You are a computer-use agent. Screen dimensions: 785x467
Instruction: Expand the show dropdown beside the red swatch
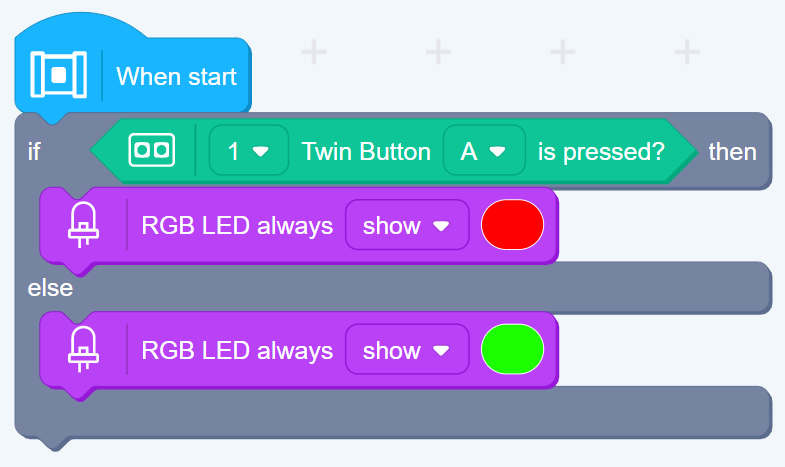(x=406, y=226)
